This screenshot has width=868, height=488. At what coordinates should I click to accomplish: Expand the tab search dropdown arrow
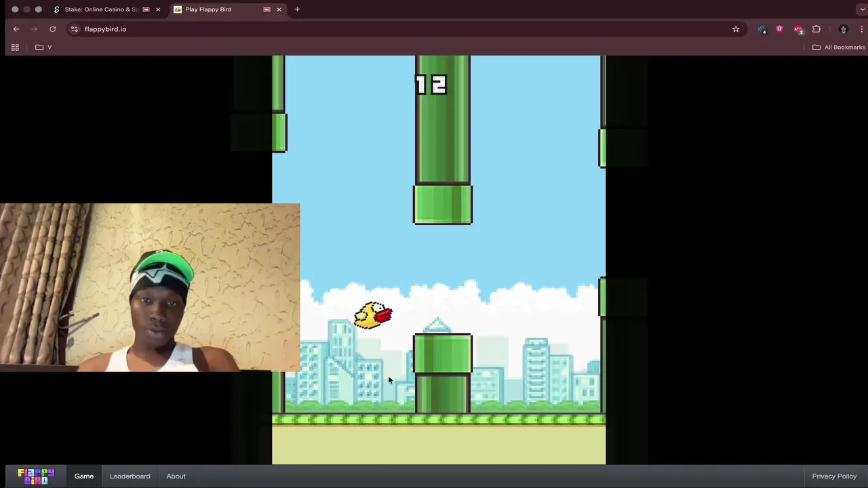[861, 9]
